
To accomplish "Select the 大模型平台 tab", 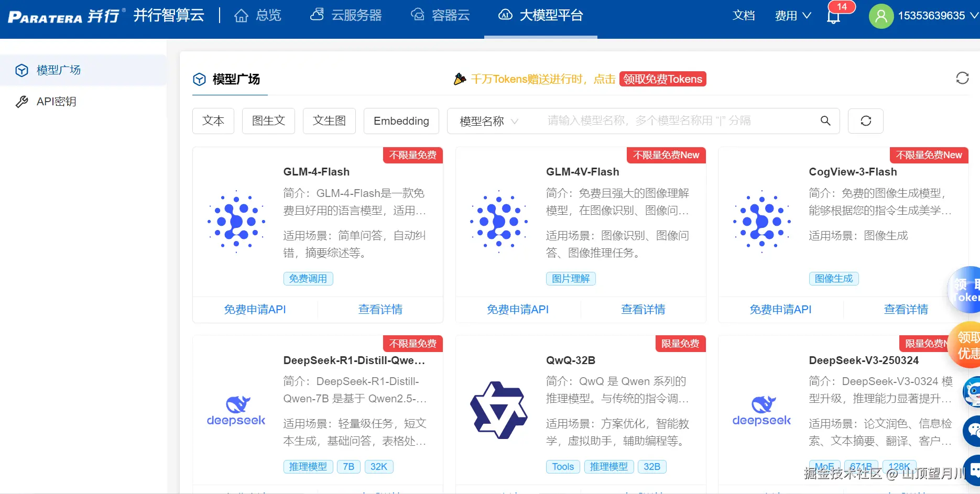I will [541, 16].
